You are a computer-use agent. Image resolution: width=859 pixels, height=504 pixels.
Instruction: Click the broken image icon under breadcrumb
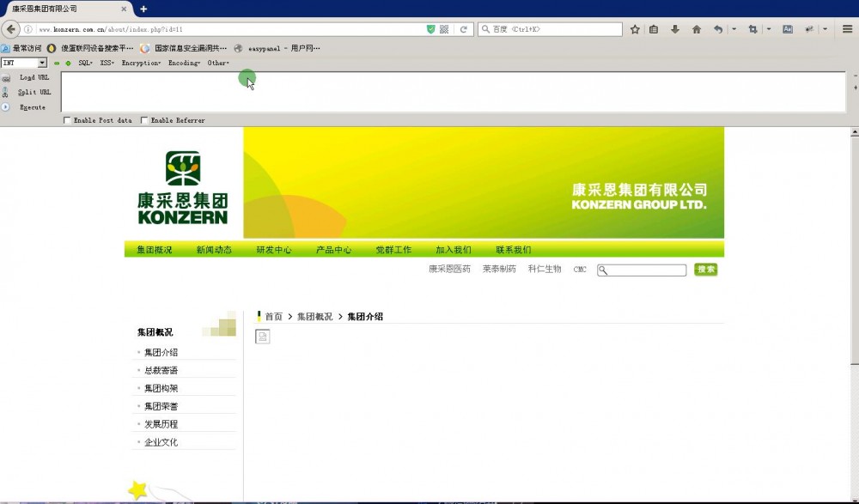coord(262,337)
